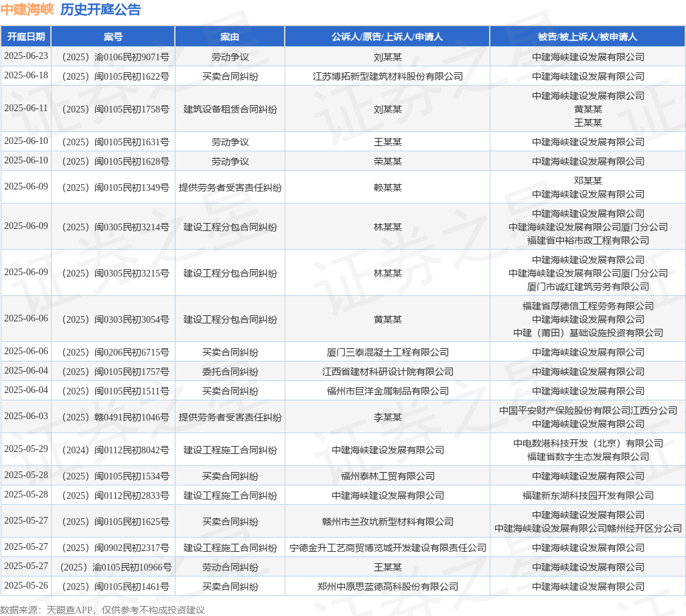The image size is (686, 616).
Task: Click defendant 黄某某 in 1758 row
Action: tap(588, 109)
